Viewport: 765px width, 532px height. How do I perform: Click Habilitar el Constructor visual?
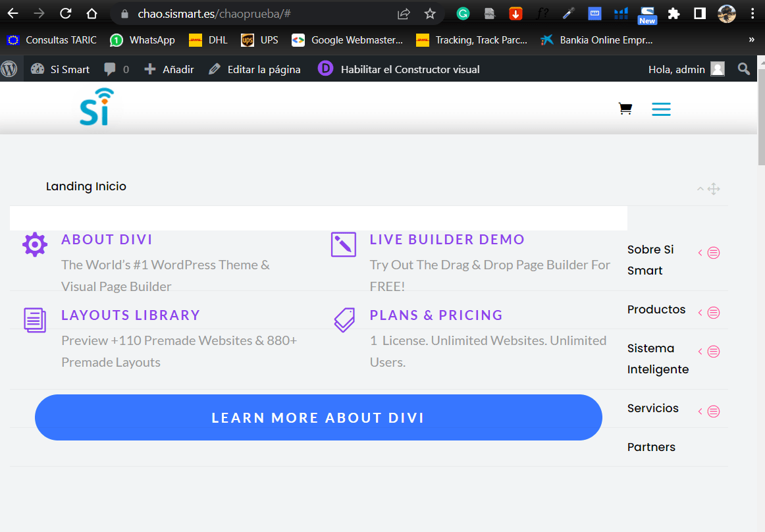pos(398,69)
